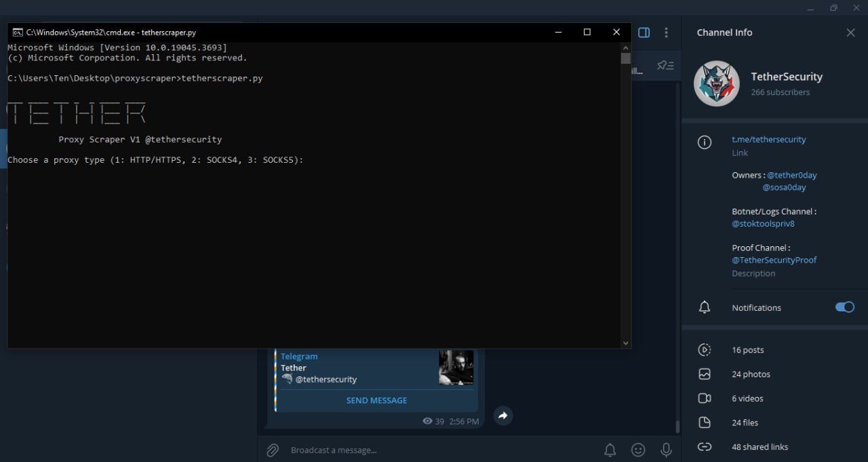Open the @tether0day owner profile
The image size is (868, 462).
click(791, 175)
